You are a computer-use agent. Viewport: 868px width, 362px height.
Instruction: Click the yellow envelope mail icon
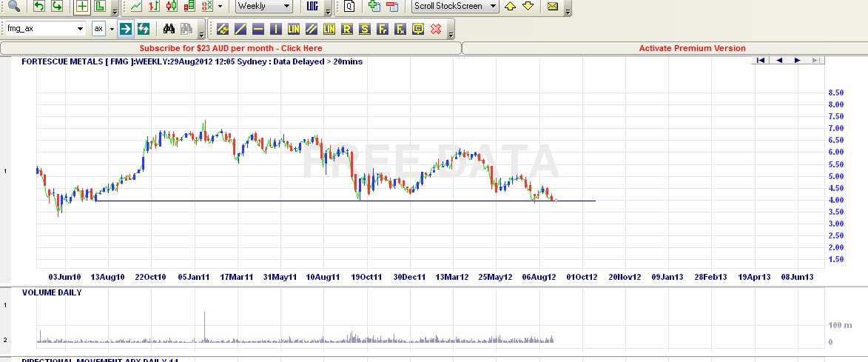point(553,6)
